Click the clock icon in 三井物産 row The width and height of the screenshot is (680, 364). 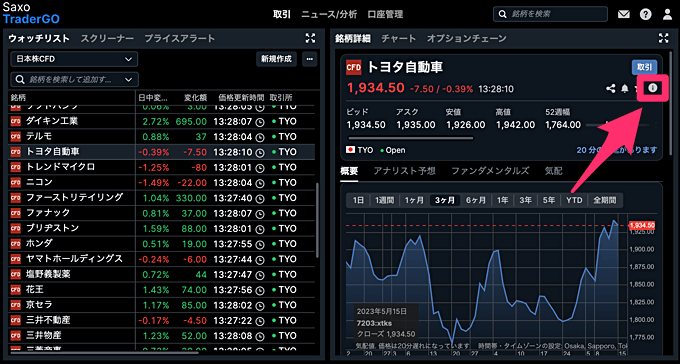click(x=260, y=336)
